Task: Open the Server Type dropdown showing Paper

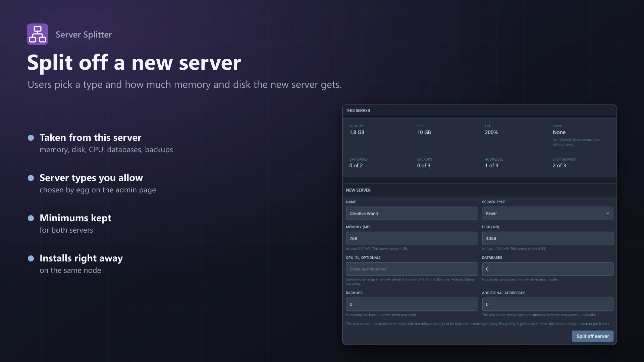Action: [547, 214]
